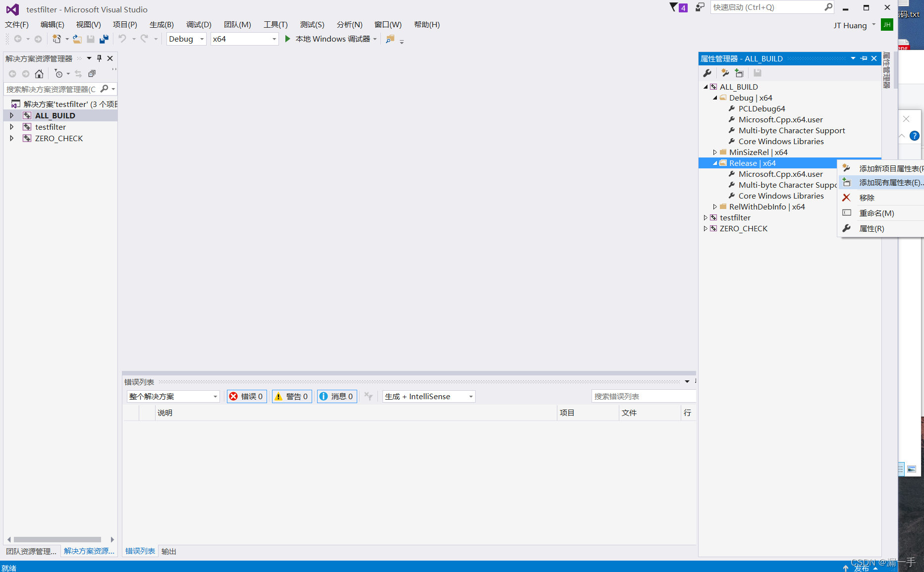This screenshot has height=572, width=924.
Task: Expand MinSizeRel | x64 node
Action: (715, 152)
